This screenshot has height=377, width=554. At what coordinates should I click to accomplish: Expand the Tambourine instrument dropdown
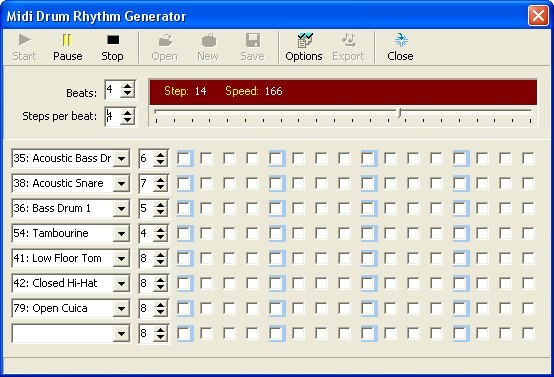[121, 234]
